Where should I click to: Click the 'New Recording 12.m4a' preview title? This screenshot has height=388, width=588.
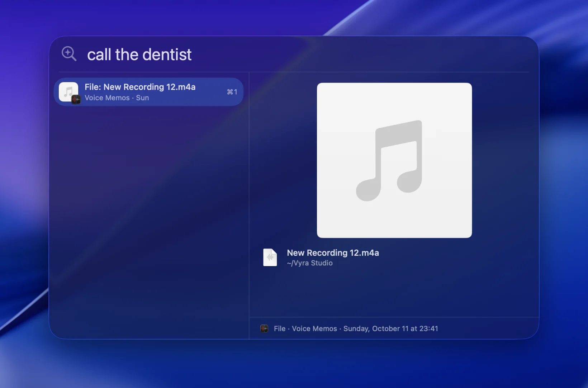point(333,253)
